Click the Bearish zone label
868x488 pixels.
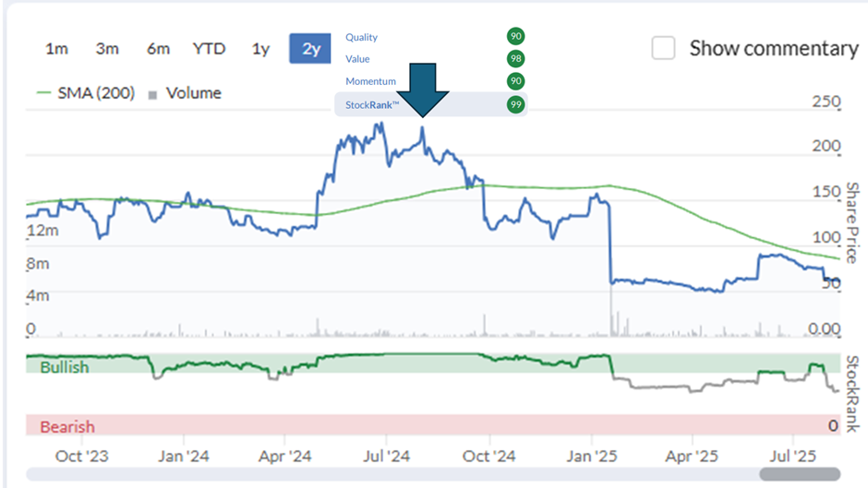[67, 427]
